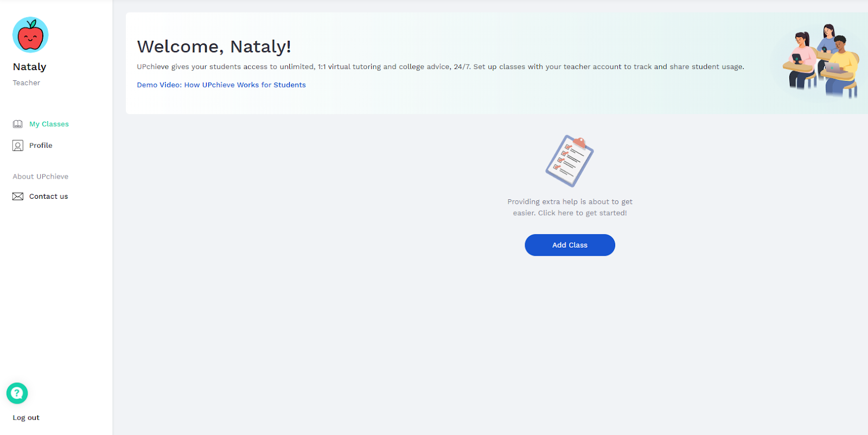Click the Add Class button
Viewport: 868px width, 435px height.
570,245
